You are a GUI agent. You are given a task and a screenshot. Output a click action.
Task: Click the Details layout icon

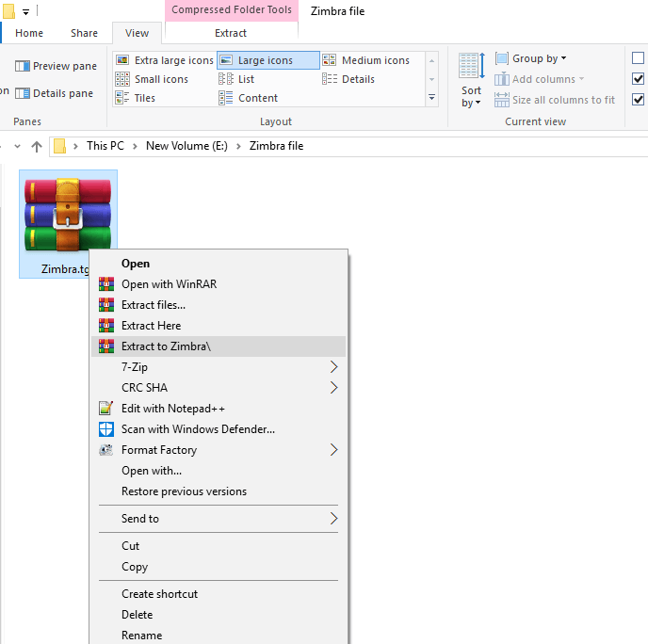[330, 79]
